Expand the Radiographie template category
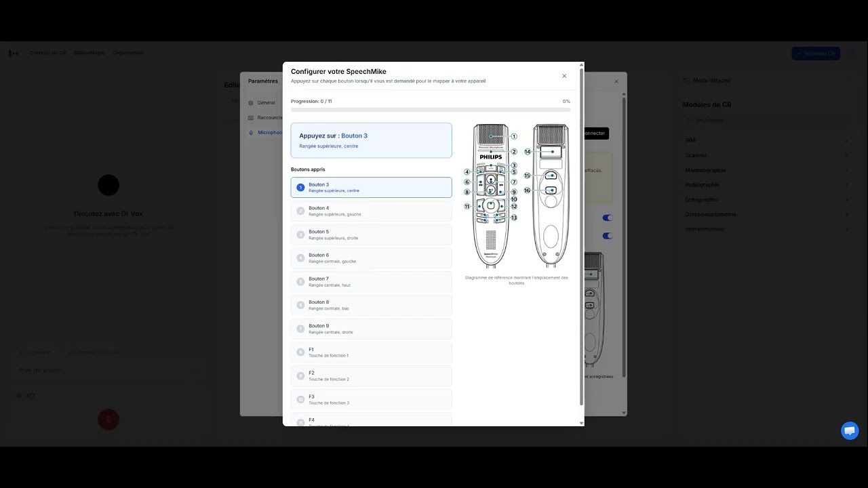The height and width of the screenshot is (488, 868). [x=766, y=184]
